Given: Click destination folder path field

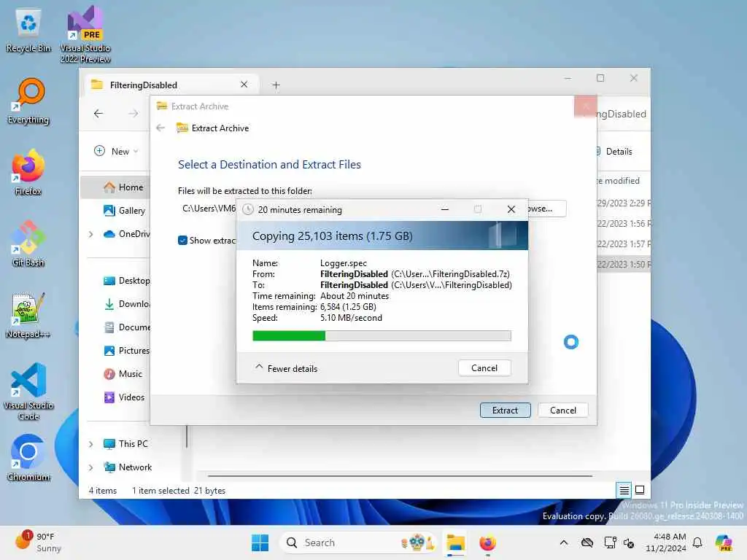Looking at the screenshot, I should [208, 208].
